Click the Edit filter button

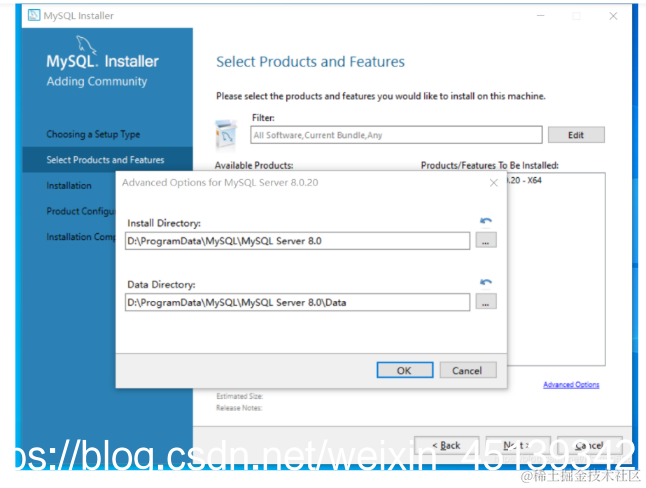coord(576,135)
